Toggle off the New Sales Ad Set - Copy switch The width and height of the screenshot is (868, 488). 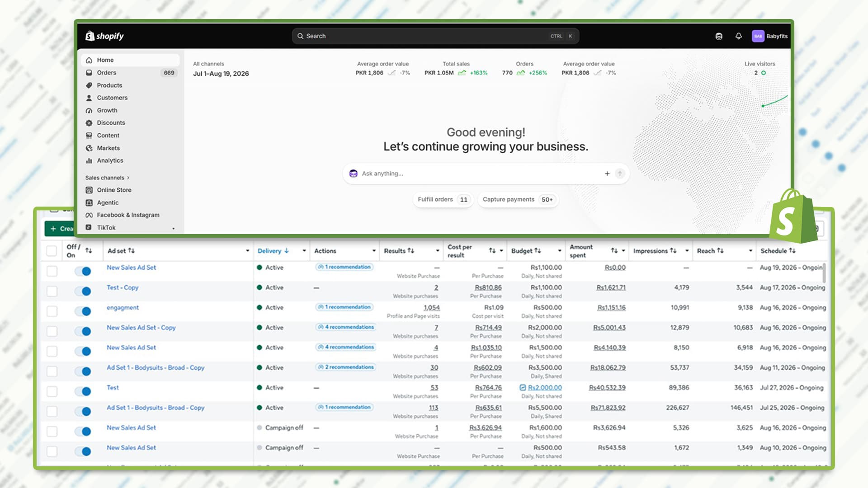tap(83, 331)
